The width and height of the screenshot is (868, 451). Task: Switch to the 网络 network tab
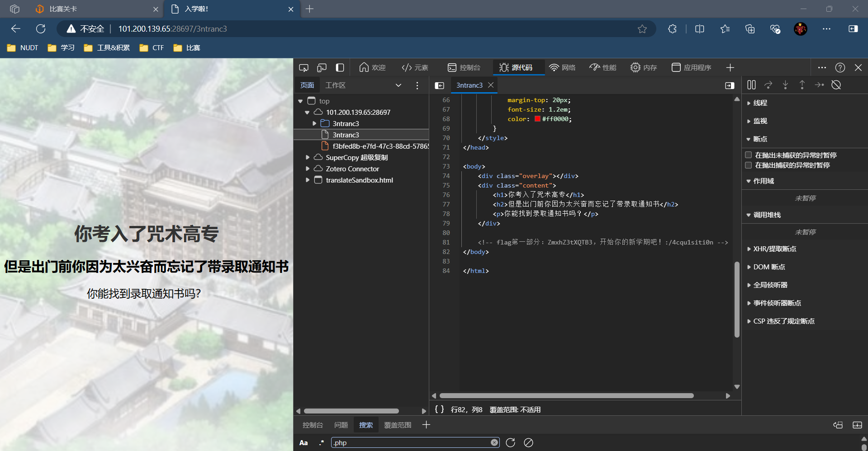[x=562, y=68]
